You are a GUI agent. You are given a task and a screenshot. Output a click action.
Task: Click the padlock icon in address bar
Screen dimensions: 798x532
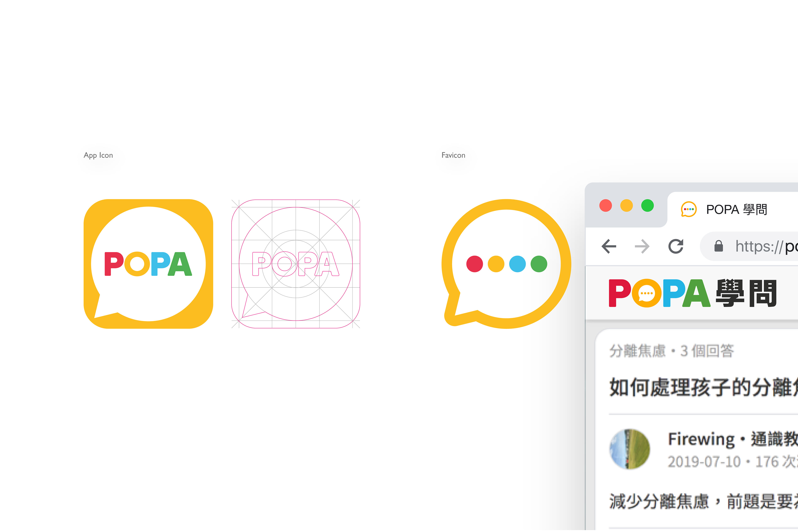coord(719,246)
